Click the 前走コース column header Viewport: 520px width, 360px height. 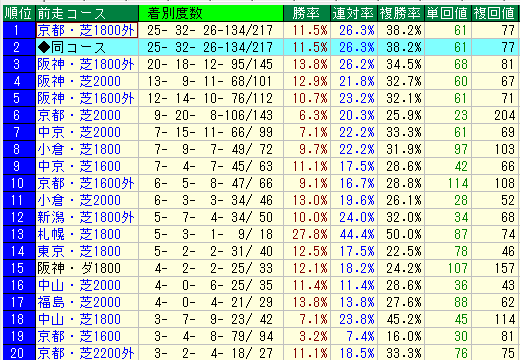87,14
